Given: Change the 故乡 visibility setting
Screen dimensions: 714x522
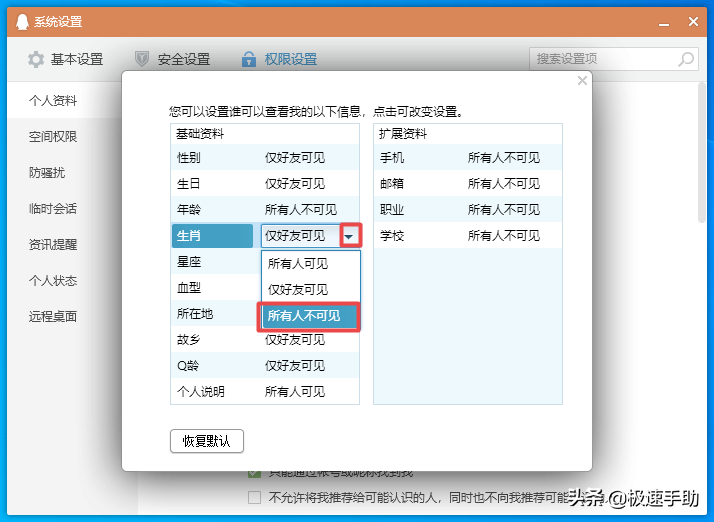Looking at the screenshot, I should pyautogui.click(x=295, y=340).
